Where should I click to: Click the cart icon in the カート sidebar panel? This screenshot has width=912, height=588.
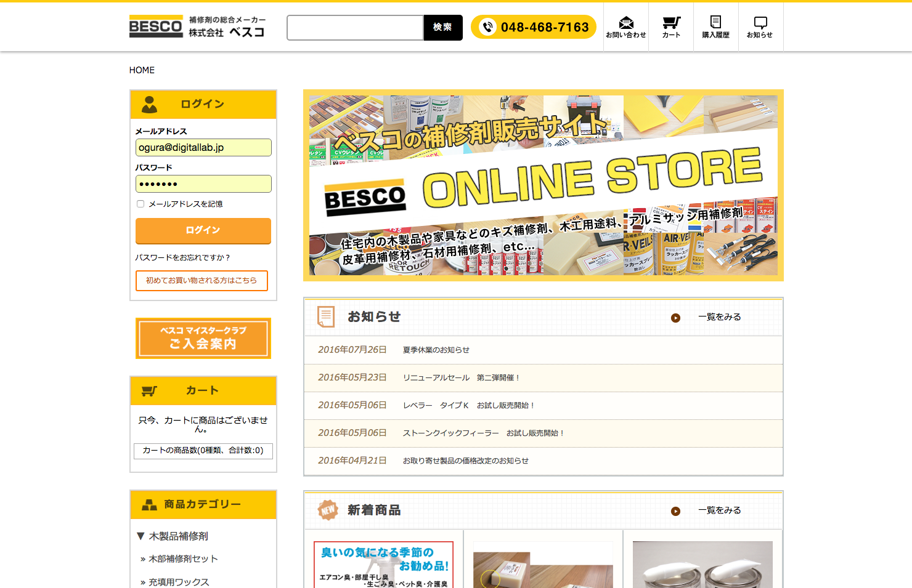click(149, 391)
